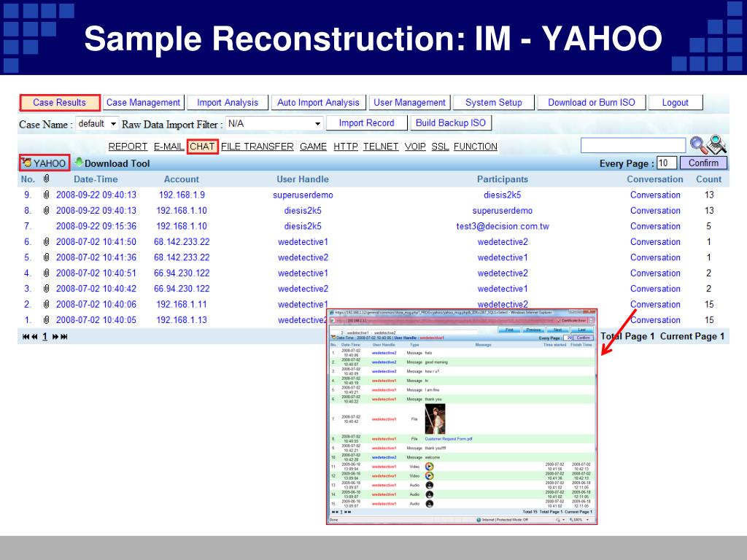Open the Conversation link in row 7
This screenshot has height=560, width=747.
655,226
